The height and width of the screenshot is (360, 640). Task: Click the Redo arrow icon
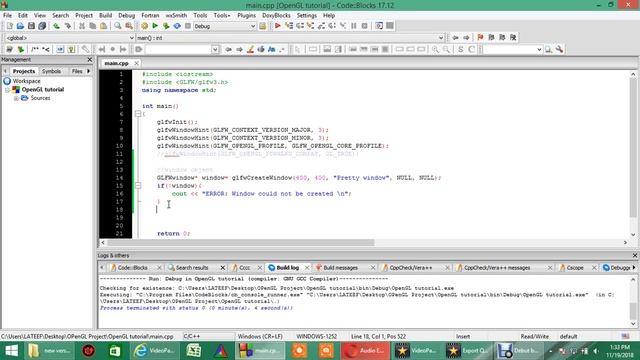(x=67, y=26)
